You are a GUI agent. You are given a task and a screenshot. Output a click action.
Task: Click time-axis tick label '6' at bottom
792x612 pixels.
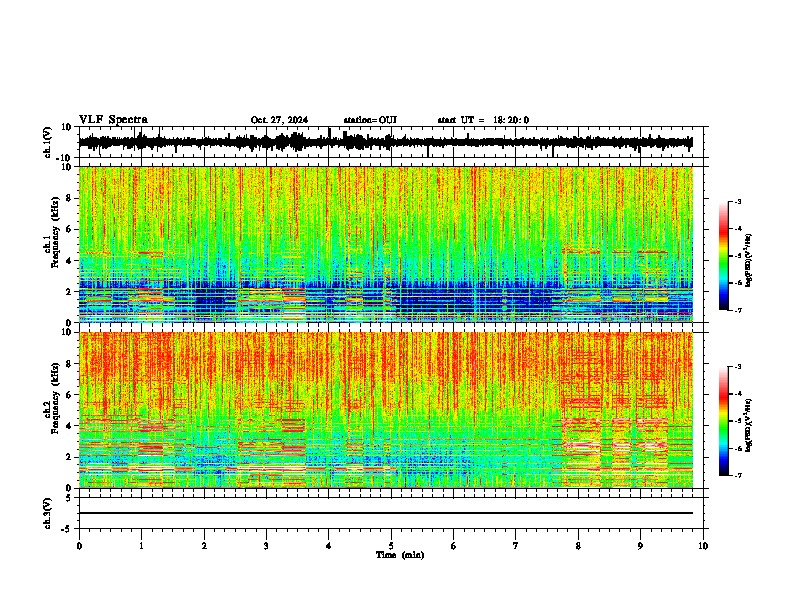[x=453, y=546]
